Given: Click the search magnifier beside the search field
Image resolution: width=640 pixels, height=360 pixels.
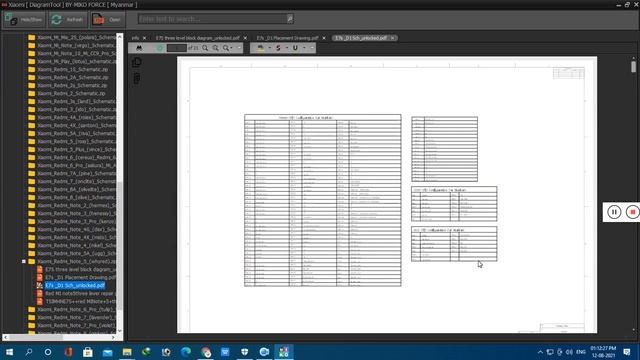Looking at the screenshot, I should coord(290,19).
